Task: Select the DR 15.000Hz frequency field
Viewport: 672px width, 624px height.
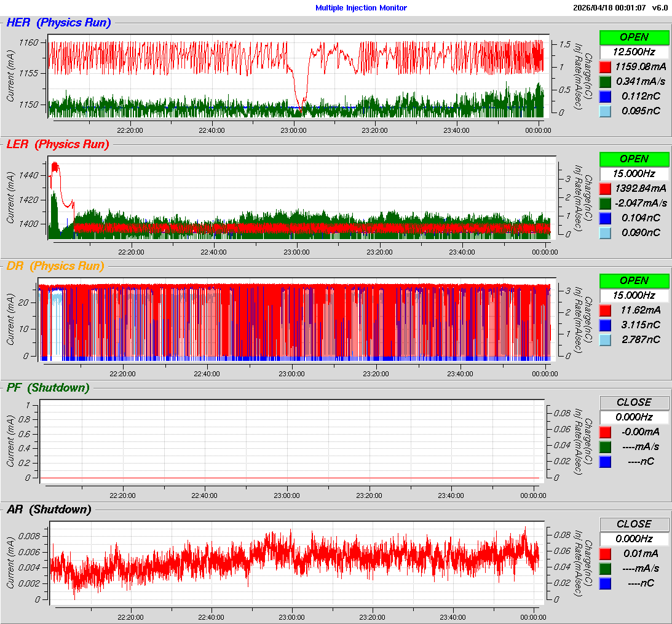Action: 634,295
